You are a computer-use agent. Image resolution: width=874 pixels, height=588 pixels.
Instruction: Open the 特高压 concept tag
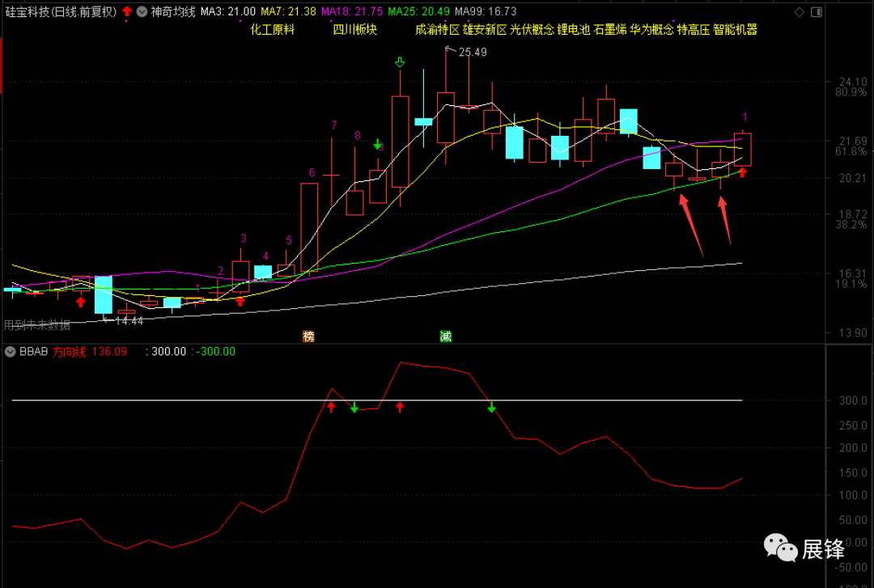[x=694, y=30]
